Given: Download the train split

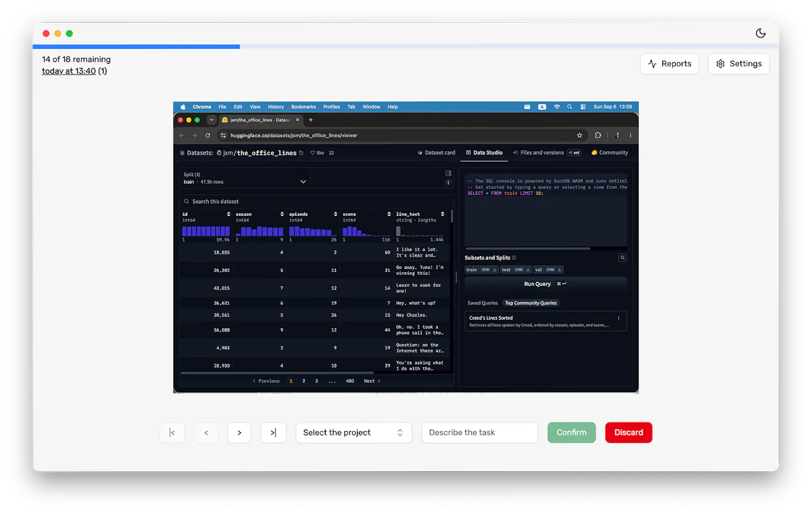Looking at the screenshot, I should 495,270.
